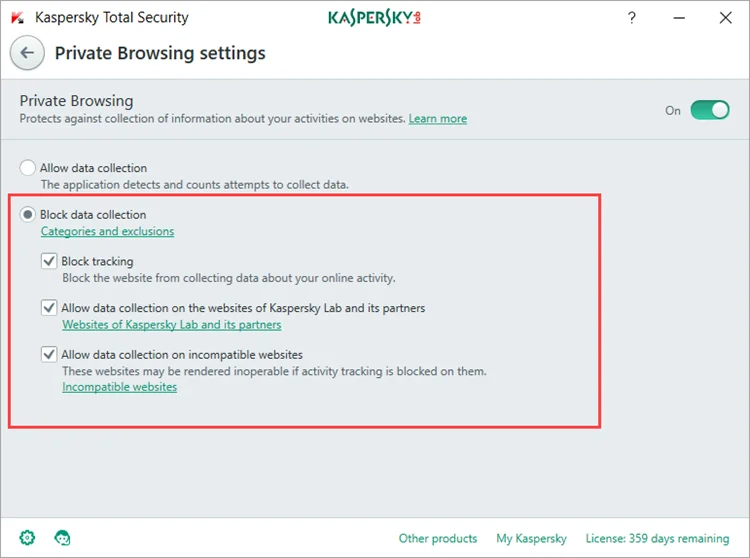Open Websites of Kaspersky Lab and its partners
The width and height of the screenshot is (750, 558).
[x=172, y=325]
